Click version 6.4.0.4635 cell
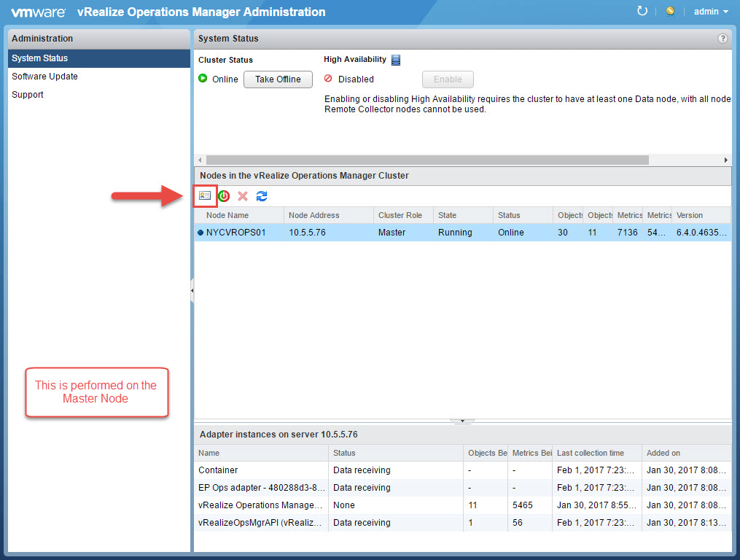740x560 pixels. pos(701,233)
